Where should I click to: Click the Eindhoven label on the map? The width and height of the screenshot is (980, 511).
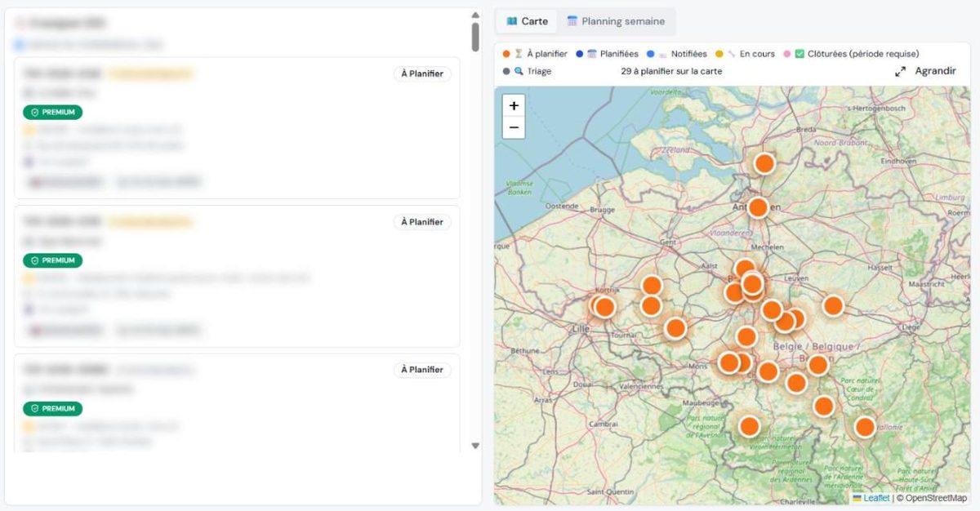click(898, 161)
